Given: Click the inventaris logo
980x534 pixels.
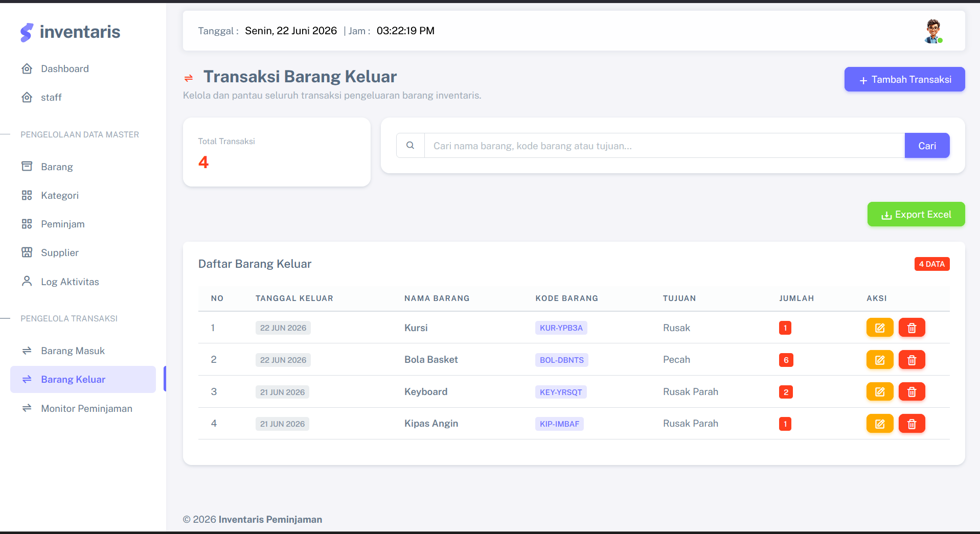Looking at the screenshot, I should tap(70, 32).
